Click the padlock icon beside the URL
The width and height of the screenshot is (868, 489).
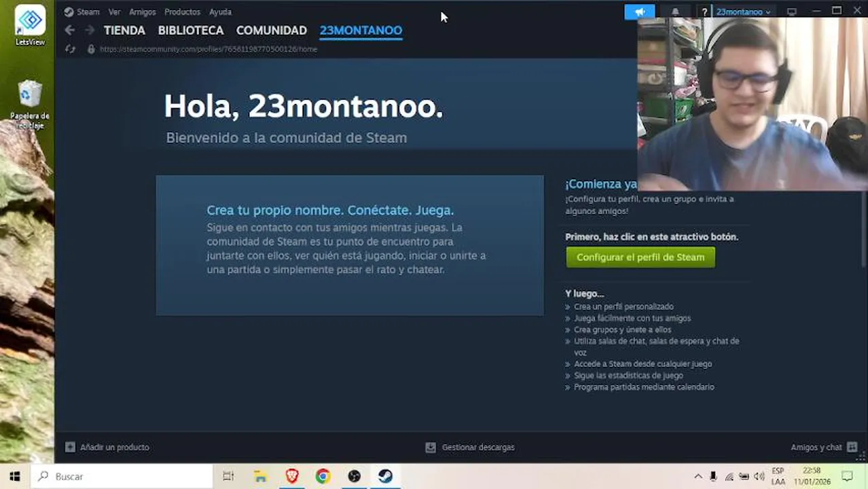[90, 49]
